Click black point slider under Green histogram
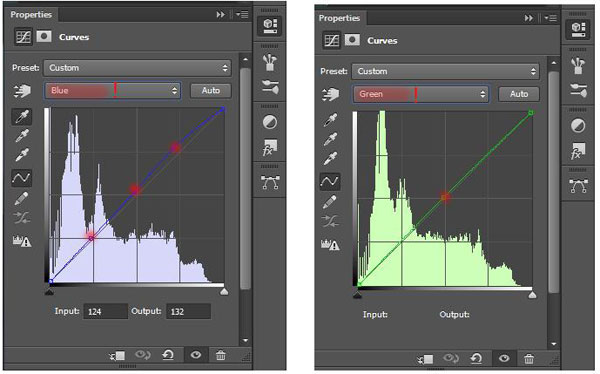The width and height of the screenshot is (600, 374). pos(357,295)
